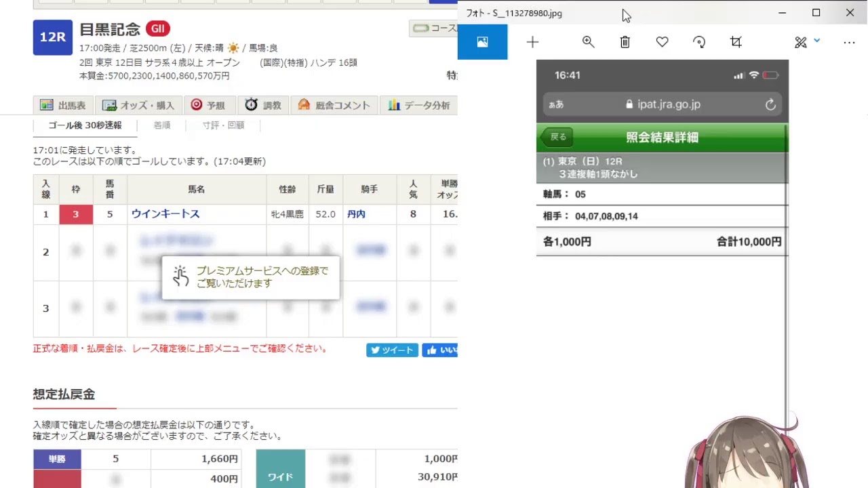Add photo to favorites with heart icon
The height and width of the screenshot is (488, 868).
pyautogui.click(x=662, y=42)
